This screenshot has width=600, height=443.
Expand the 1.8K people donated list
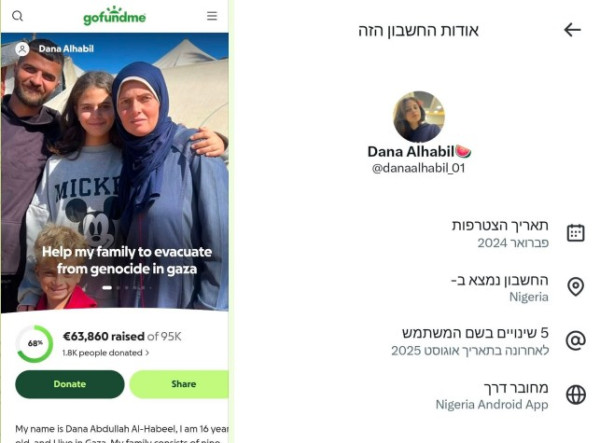click(106, 353)
